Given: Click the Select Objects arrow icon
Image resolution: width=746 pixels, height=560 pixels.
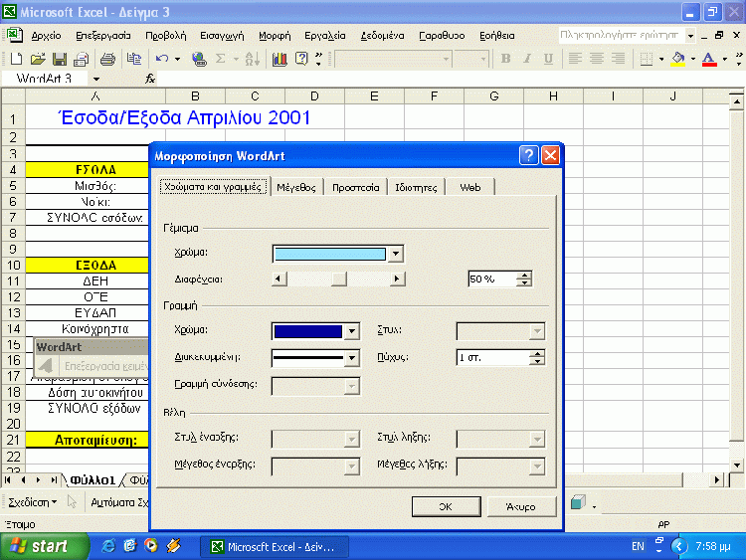Looking at the screenshot, I should [72, 502].
